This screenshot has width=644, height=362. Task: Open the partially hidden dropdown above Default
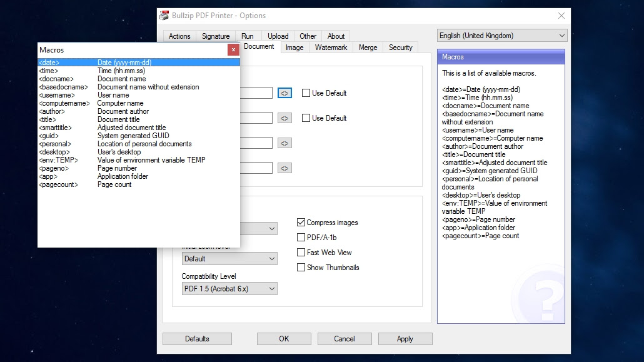click(x=259, y=228)
